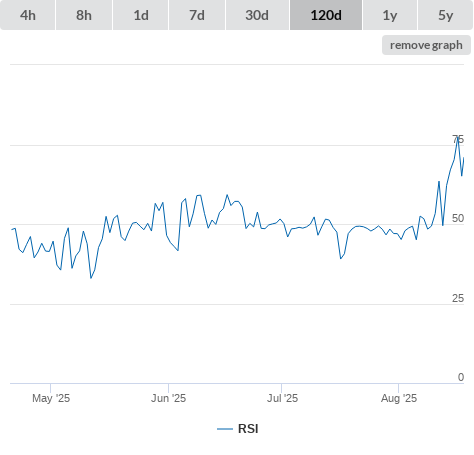Choose the 1d range tab
474x455 pixels.
pos(141,15)
